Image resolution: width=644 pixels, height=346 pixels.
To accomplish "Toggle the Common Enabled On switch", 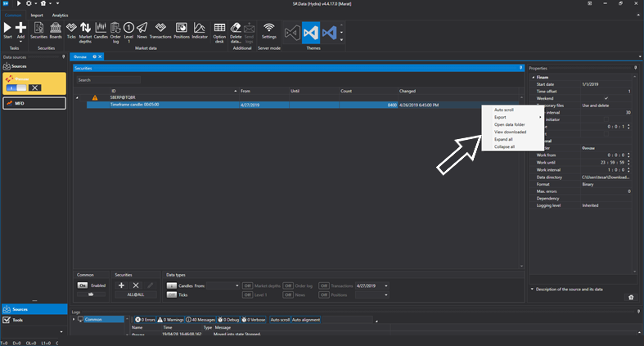I will coord(83,285).
